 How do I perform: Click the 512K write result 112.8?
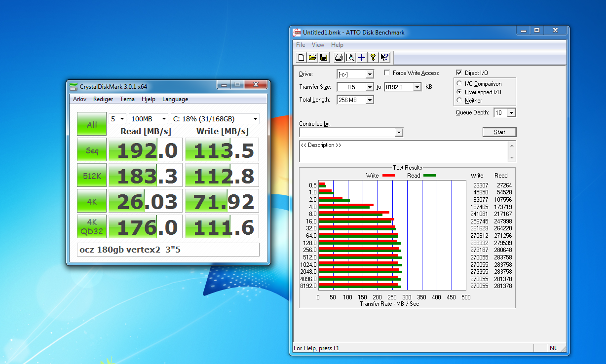coord(222,176)
